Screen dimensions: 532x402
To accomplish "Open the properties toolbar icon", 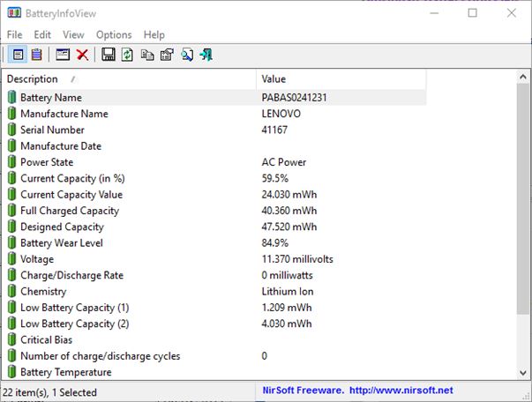I will tap(166, 55).
